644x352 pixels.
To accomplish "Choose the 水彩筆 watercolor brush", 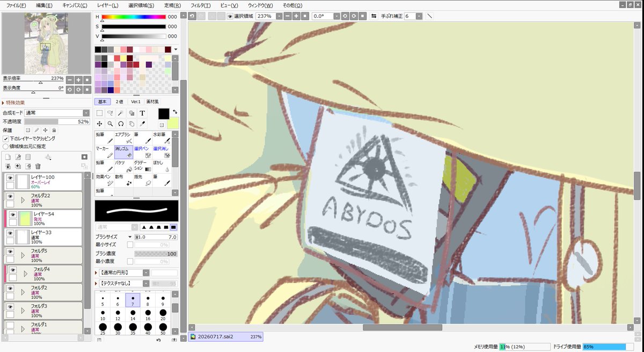I will click(162, 138).
